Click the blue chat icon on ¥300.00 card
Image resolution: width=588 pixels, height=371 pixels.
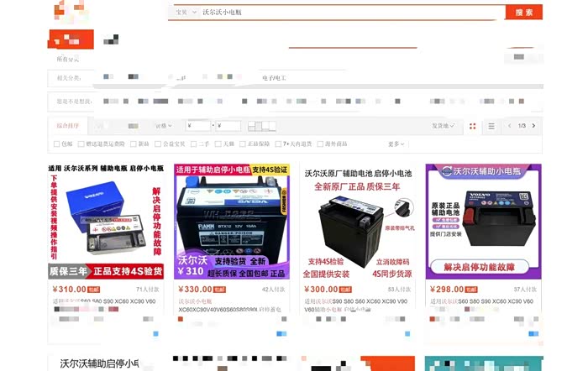(x=407, y=334)
